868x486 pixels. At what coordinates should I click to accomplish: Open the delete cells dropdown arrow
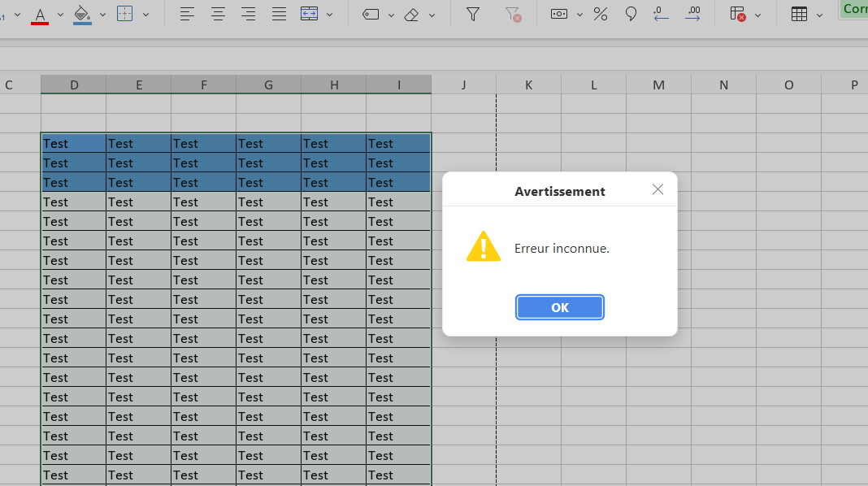(x=757, y=15)
